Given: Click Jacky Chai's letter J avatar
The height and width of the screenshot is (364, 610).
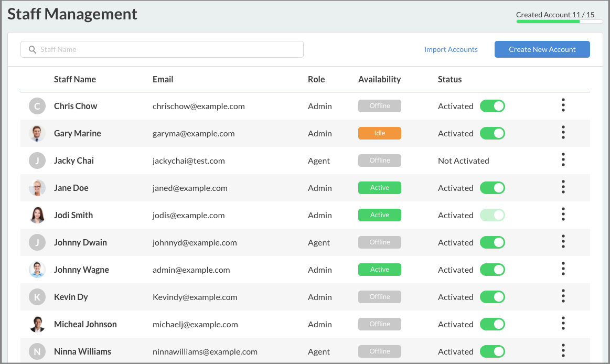Looking at the screenshot, I should [x=37, y=160].
